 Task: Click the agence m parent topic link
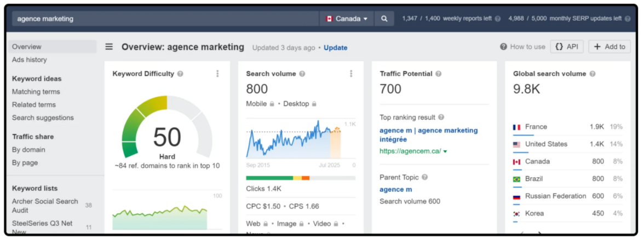pos(395,189)
